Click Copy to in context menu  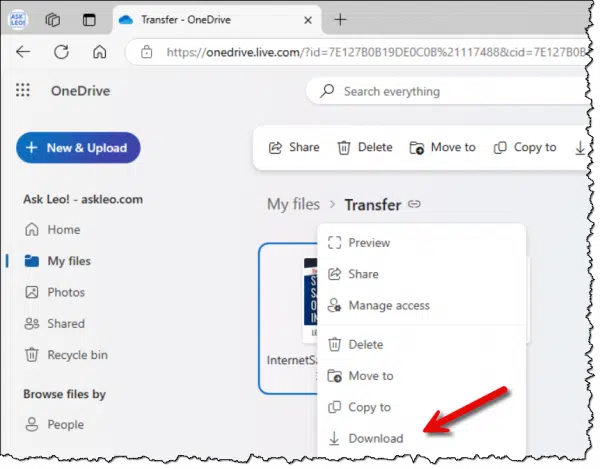coord(369,407)
